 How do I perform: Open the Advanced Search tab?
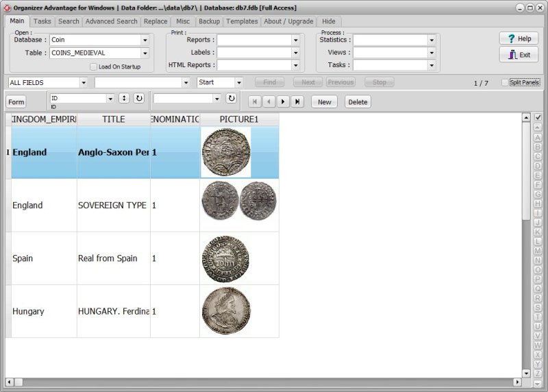pos(112,21)
